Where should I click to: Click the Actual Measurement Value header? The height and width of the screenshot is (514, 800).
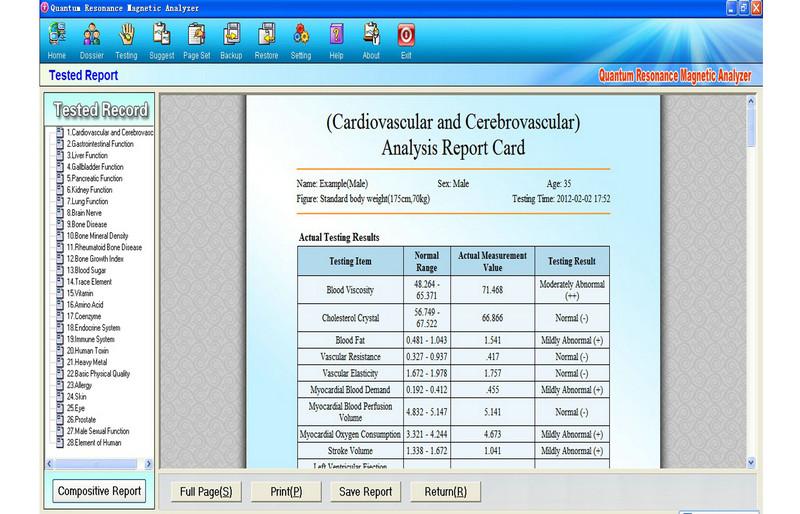tap(492, 261)
